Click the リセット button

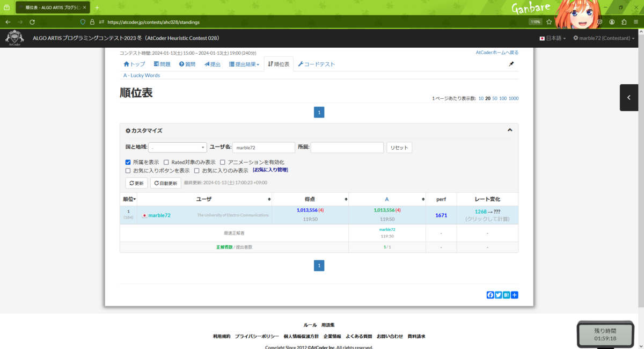[x=399, y=147]
